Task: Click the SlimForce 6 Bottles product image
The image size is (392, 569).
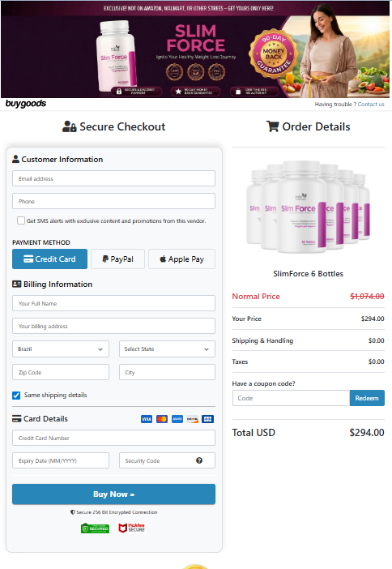Action: (309, 207)
